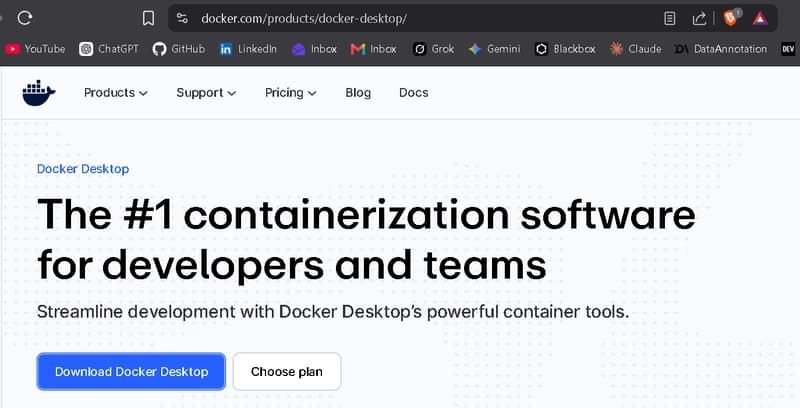Open site settings icon in address bar
Image resolution: width=800 pixels, height=408 pixels.
182,19
